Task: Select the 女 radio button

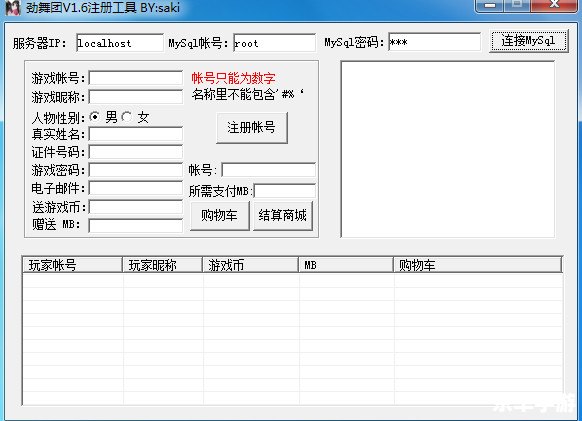Action: 127,117
